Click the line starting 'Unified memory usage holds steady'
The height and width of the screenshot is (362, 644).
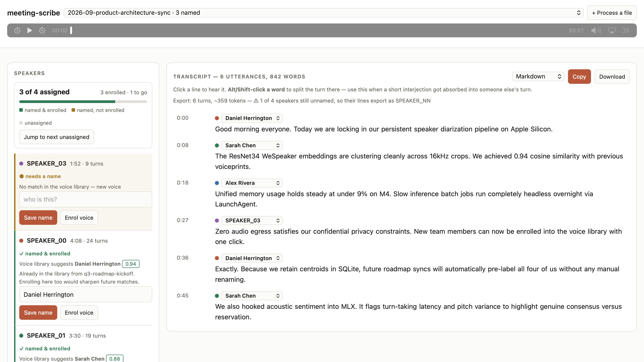click(404, 199)
